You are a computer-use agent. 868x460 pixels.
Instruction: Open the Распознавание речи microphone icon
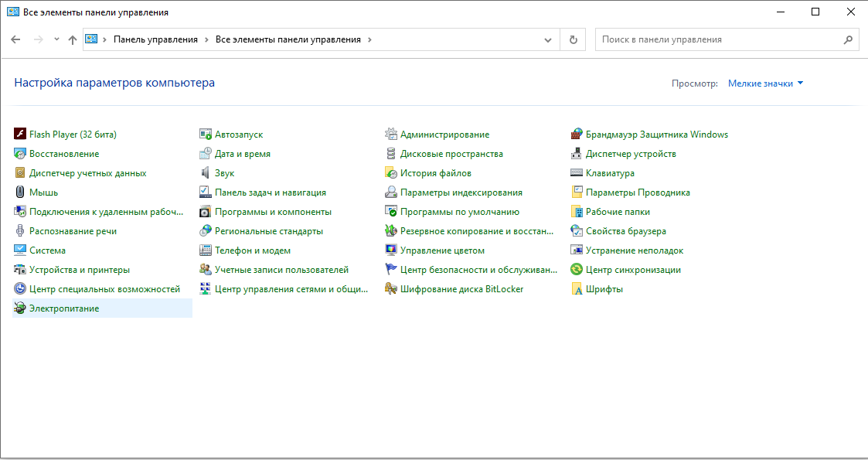click(20, 231)
